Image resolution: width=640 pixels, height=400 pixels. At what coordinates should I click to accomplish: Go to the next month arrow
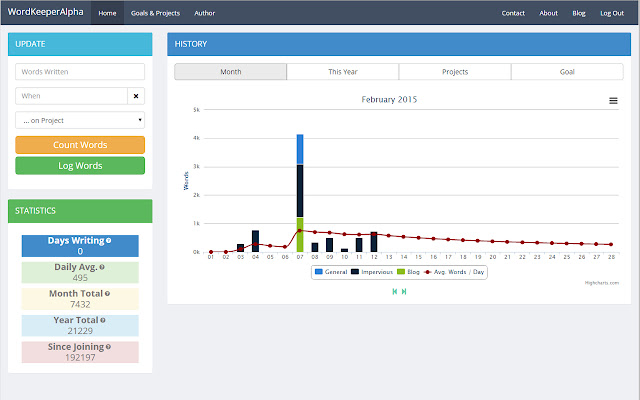point(404,291)
